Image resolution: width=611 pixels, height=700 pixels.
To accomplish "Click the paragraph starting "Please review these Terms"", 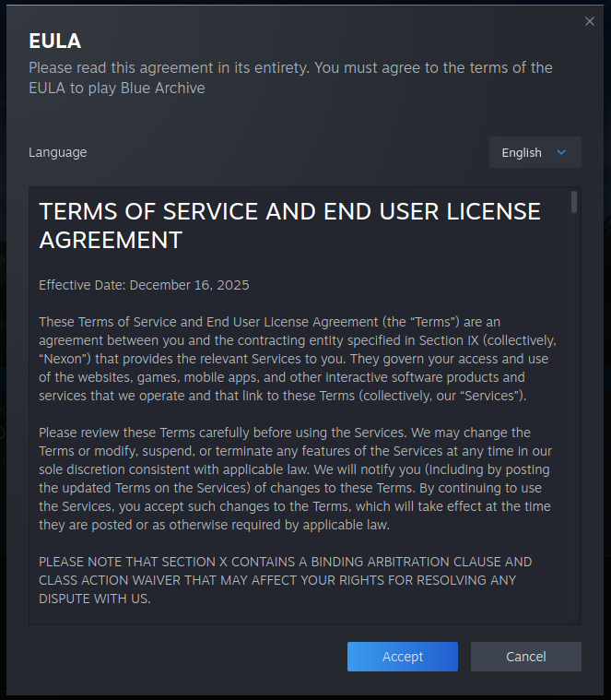I will point(295,479).
